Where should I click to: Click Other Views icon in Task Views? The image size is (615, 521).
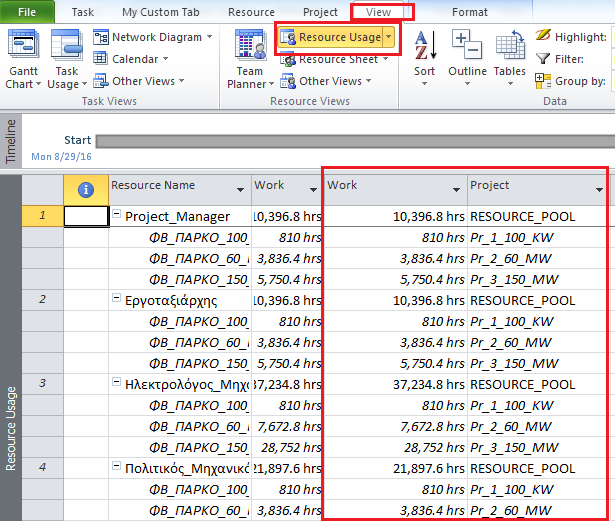100,81
